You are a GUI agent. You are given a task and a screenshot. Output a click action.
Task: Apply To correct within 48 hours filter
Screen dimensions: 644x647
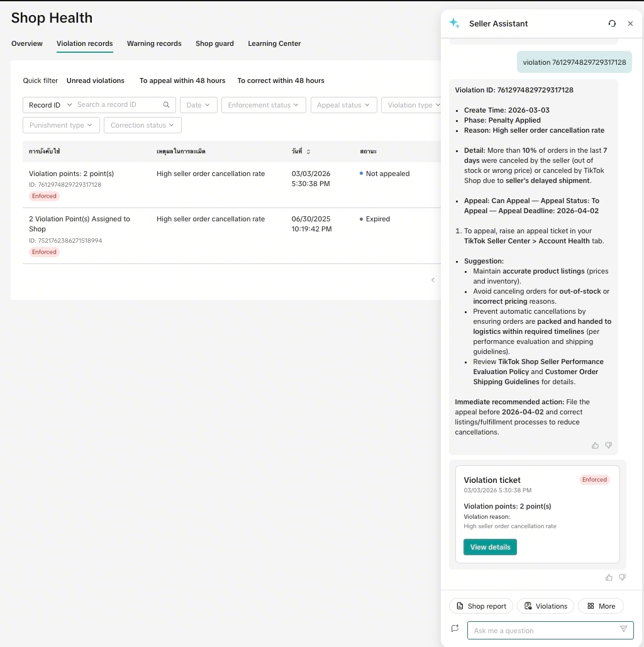(280, 81)
